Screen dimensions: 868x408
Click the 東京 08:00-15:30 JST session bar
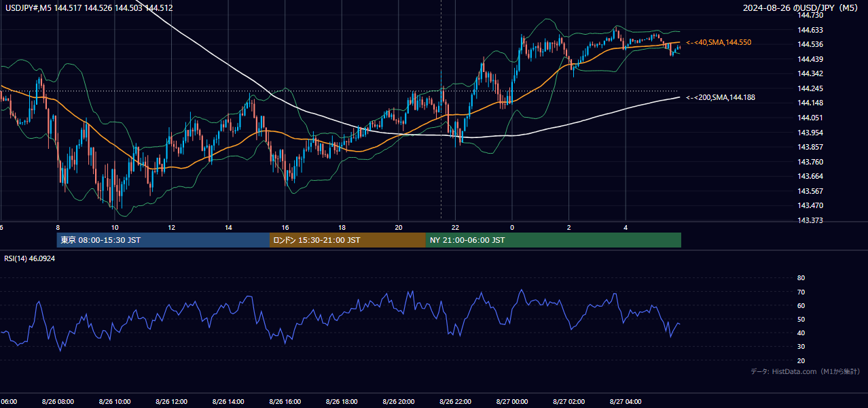163,240
